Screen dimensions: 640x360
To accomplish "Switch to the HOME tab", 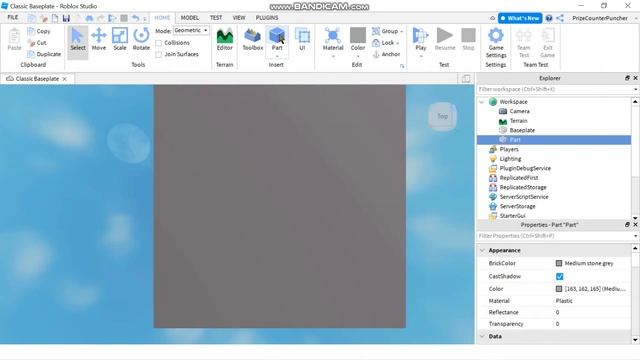I will click(162, 18).
